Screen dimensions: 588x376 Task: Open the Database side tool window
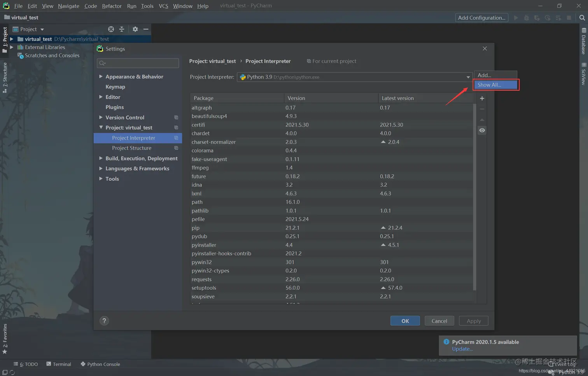click(584, 41)
